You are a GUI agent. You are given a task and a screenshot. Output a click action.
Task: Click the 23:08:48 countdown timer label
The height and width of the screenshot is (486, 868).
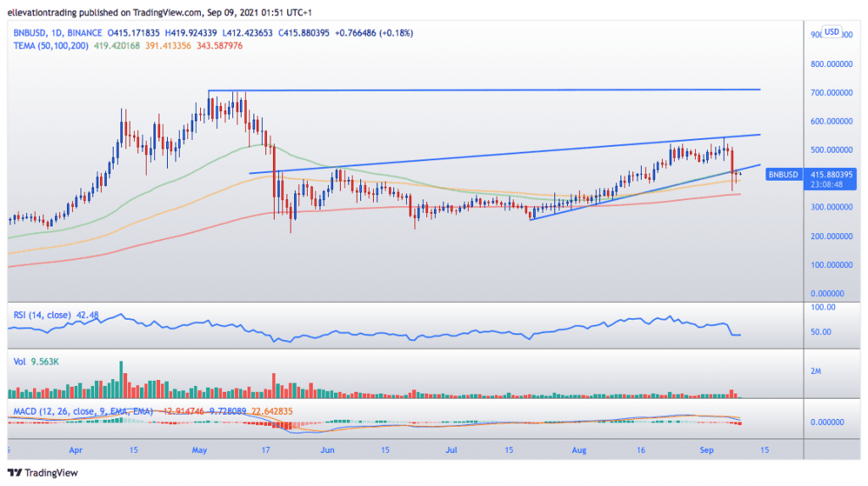(x=826, y=185)
